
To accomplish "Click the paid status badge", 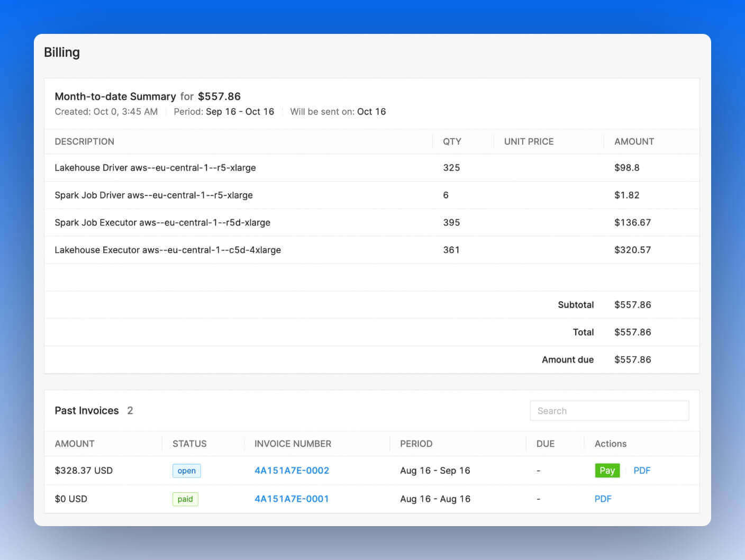I will tap(185, 499).
